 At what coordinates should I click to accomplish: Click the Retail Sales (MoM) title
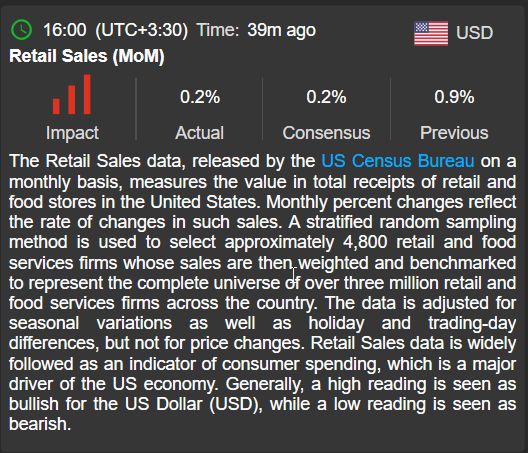87,56
